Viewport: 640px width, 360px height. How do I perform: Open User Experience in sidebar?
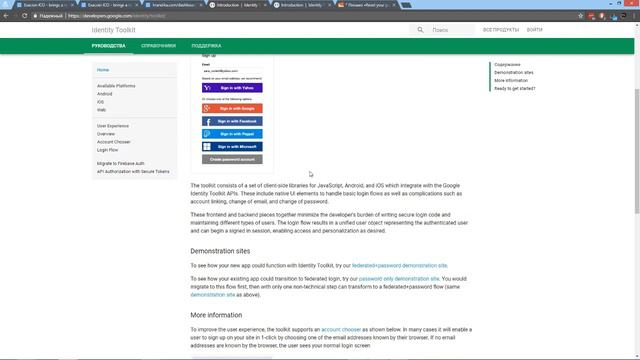coord(113,126)
